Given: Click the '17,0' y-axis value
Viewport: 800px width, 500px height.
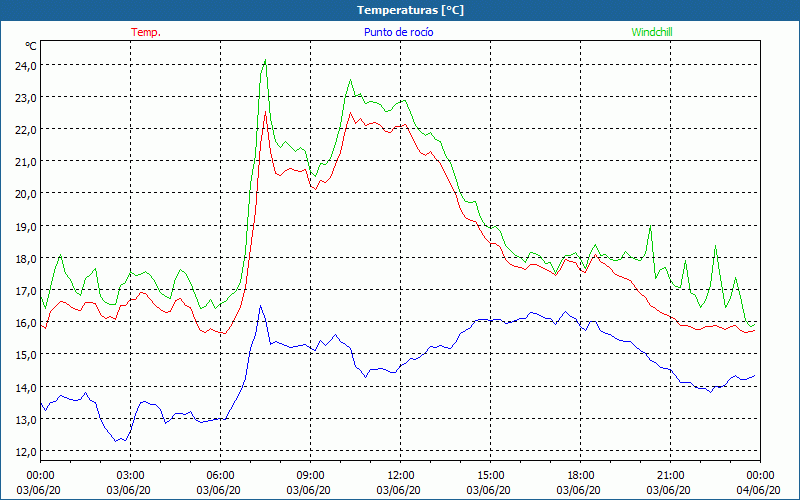Looking at the screenshot, I should (26, 291).
